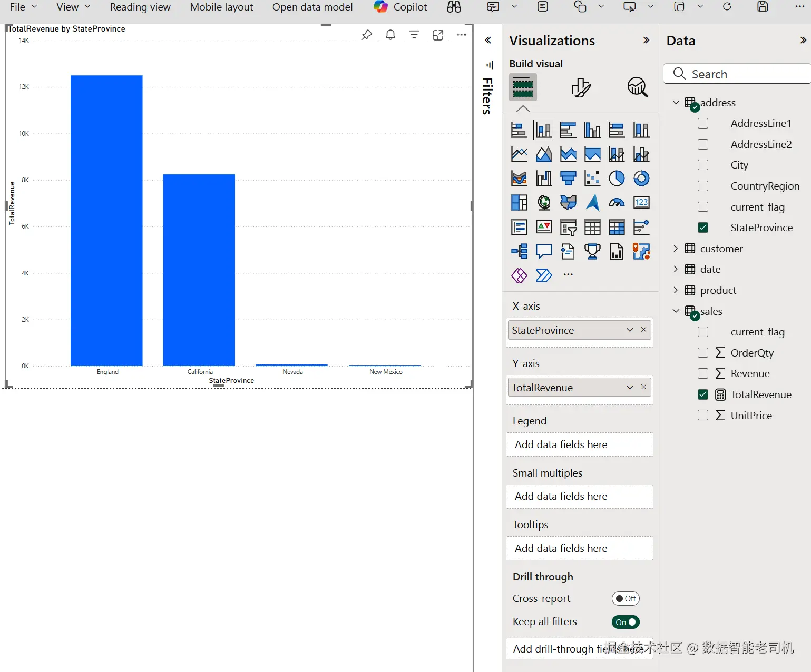The height and width of the screenshot is (672, 811).
Task: Open data model
Action: point(312,7)
